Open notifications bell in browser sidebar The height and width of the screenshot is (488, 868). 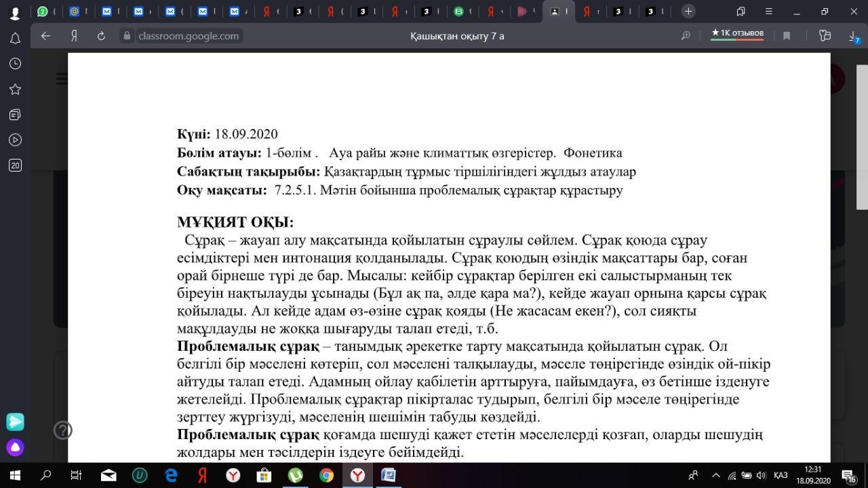tap(15, 39)
